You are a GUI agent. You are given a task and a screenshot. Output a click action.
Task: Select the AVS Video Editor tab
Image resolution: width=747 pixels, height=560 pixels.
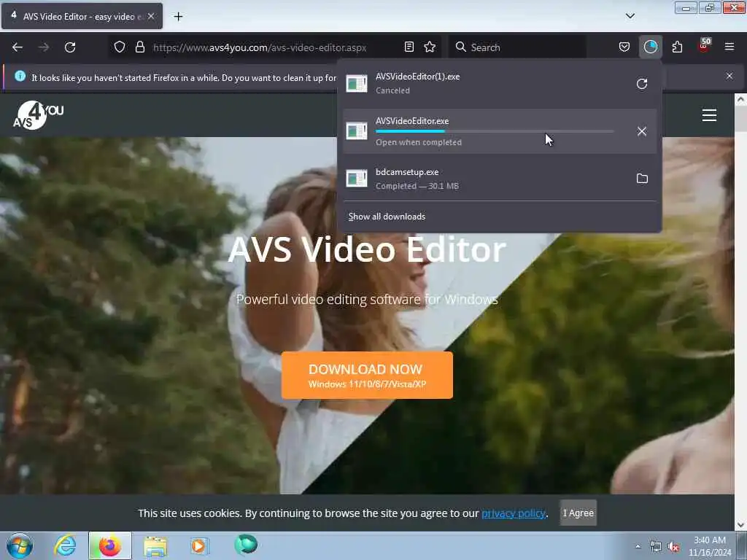[82, 16]
